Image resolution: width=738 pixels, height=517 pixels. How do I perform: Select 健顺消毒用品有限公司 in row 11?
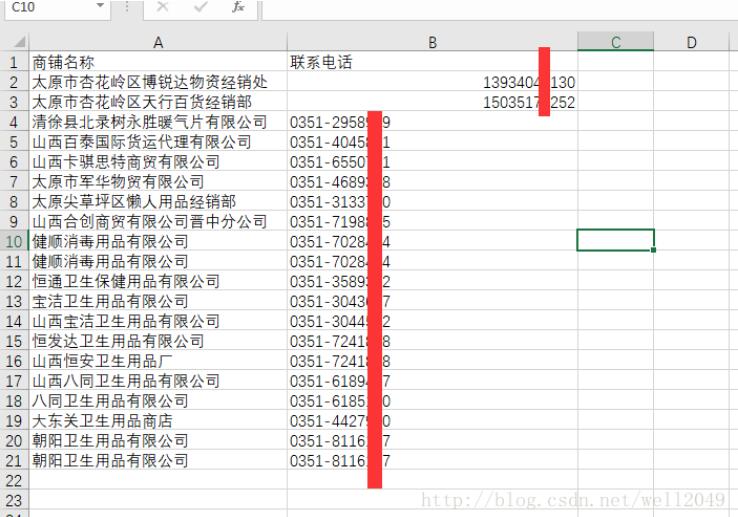[x=158, y=261]
